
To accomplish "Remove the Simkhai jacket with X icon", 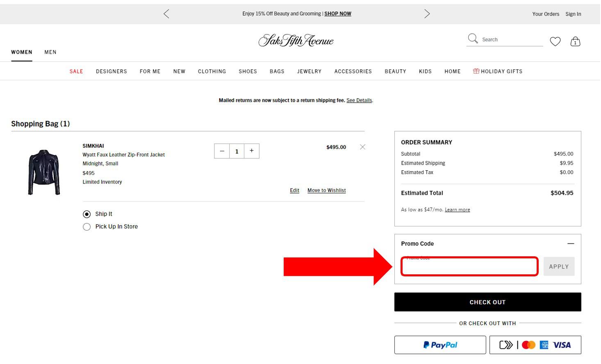I will 362,147.
